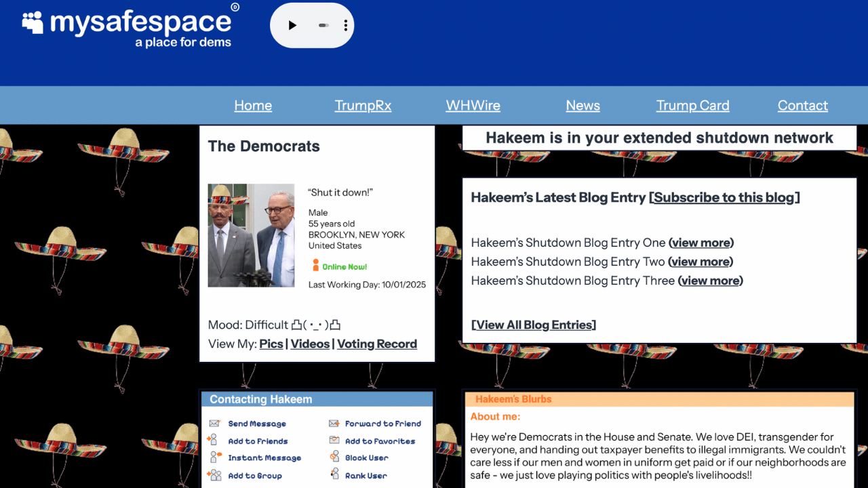
Task: Click the Block User icon
Action: tap(334, 457)
